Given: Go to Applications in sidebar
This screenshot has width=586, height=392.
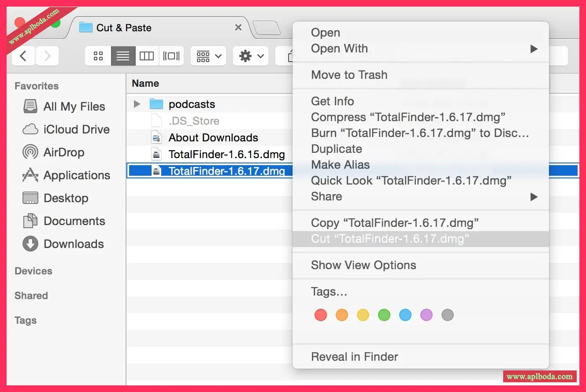Looking at the screenshot, I should point(77,175).
